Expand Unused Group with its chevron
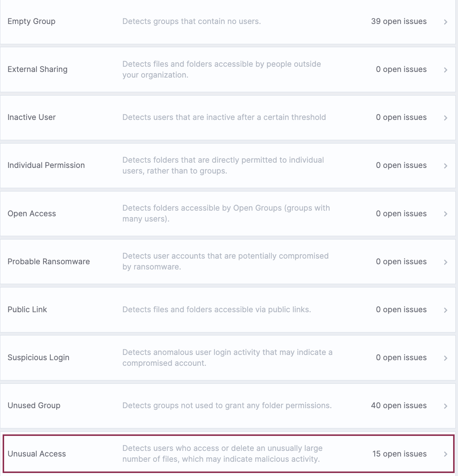The width and height of the screenshot is (458, 476). tap(446, 406)
